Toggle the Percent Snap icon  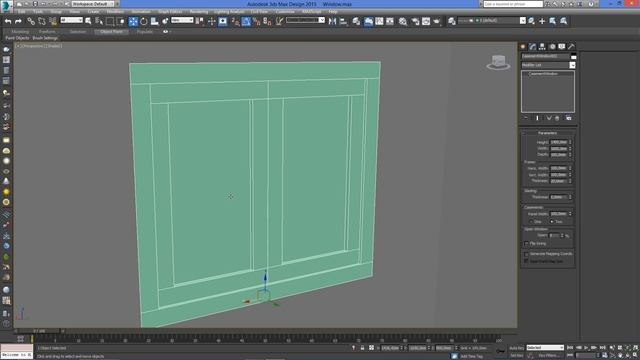pos(256,21)
